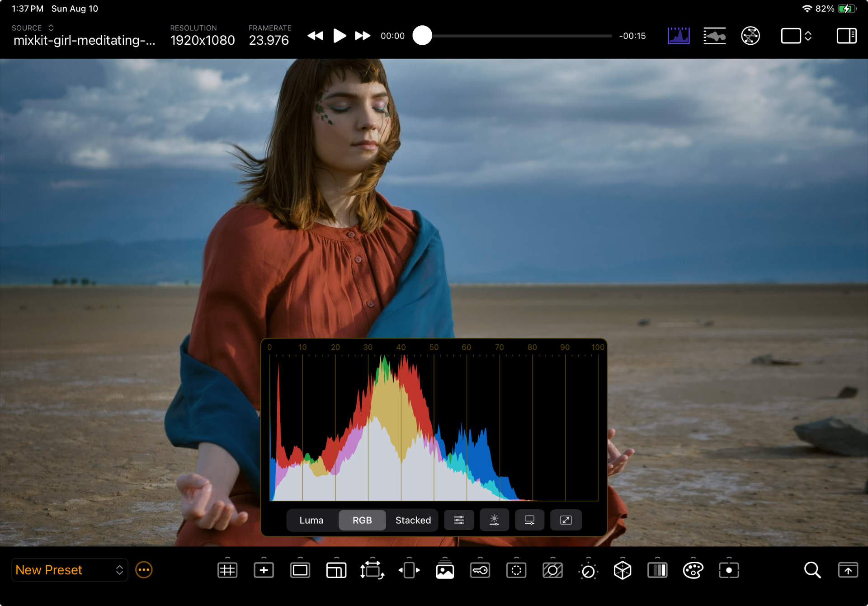
Task: Switch histogram to Stacked mode
Action: pyautogui.click(x=413, y=520)
